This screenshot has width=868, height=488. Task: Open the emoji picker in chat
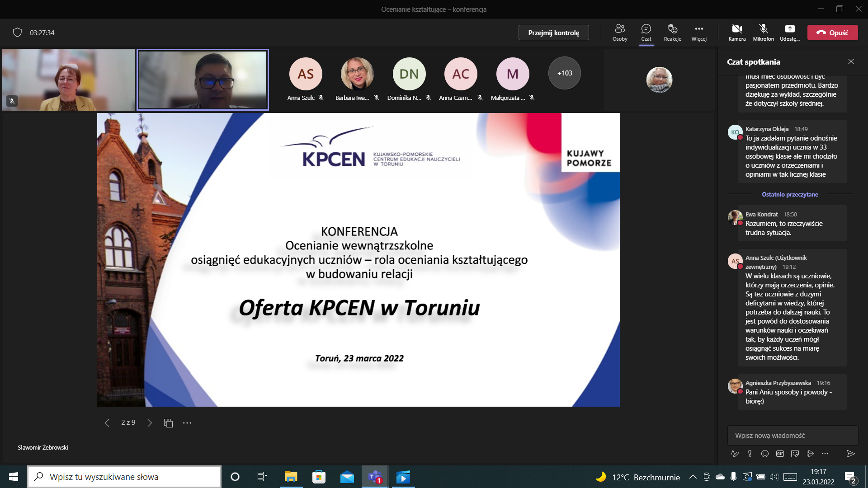(x=764, y=454)
